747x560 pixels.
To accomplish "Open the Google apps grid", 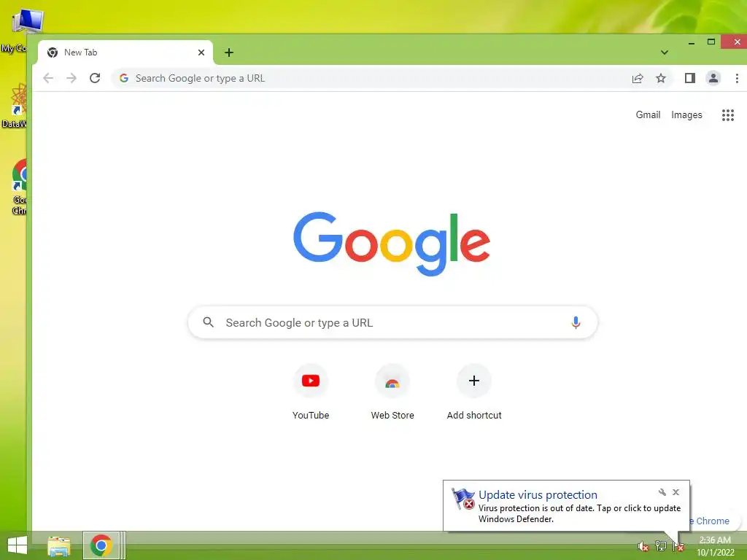I will [727, 114].
